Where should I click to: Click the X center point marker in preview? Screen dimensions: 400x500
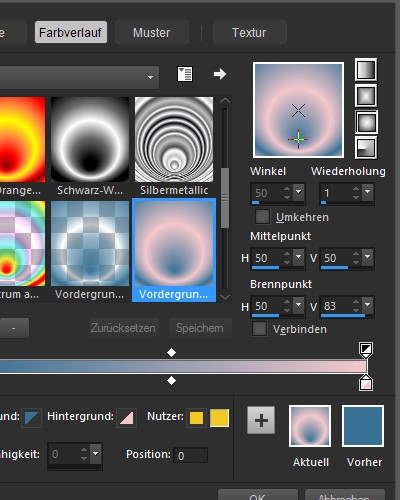(298, 110)
